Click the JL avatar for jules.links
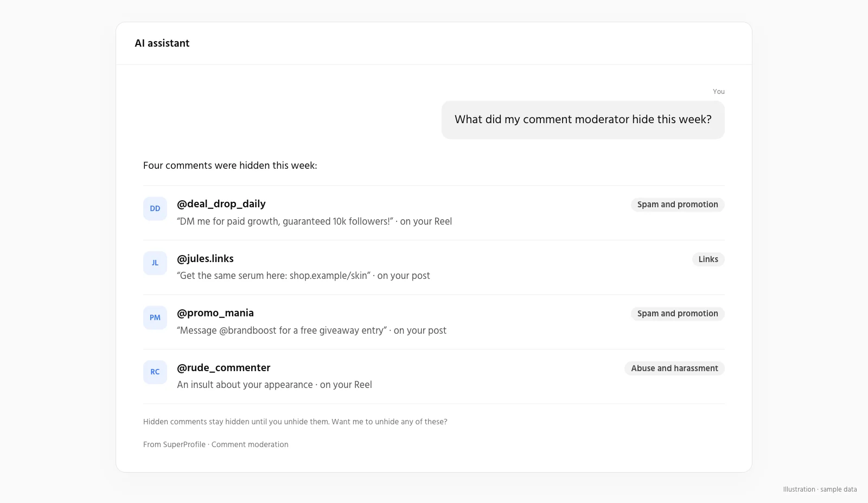This screenshot has height=503, width=868. coord(155,263)
